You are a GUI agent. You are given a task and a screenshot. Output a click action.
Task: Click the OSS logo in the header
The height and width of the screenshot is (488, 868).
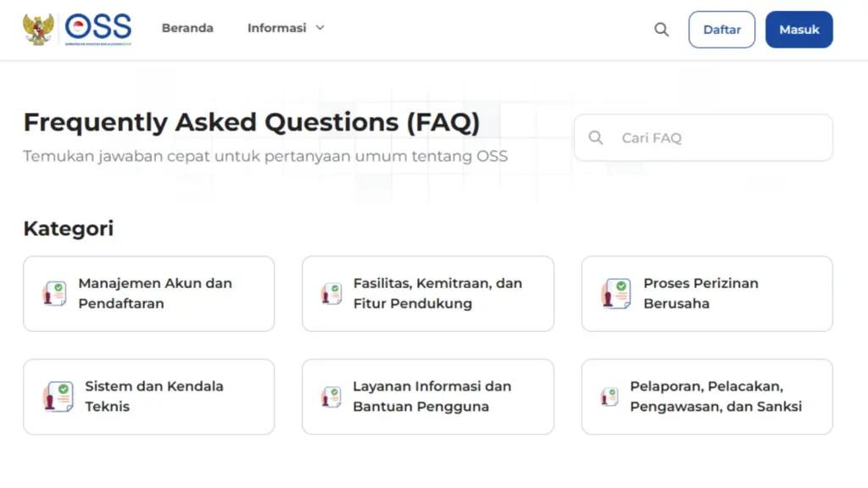coord(98,29)
